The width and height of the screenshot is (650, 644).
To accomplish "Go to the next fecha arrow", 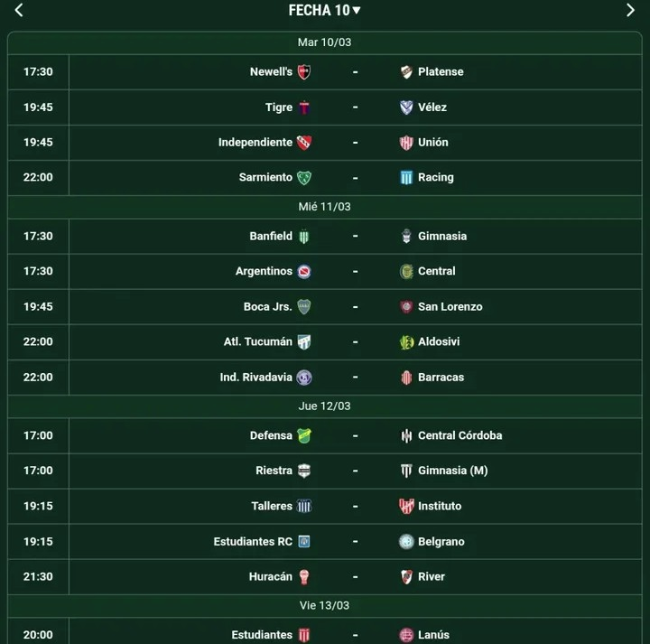I will 630,10.
